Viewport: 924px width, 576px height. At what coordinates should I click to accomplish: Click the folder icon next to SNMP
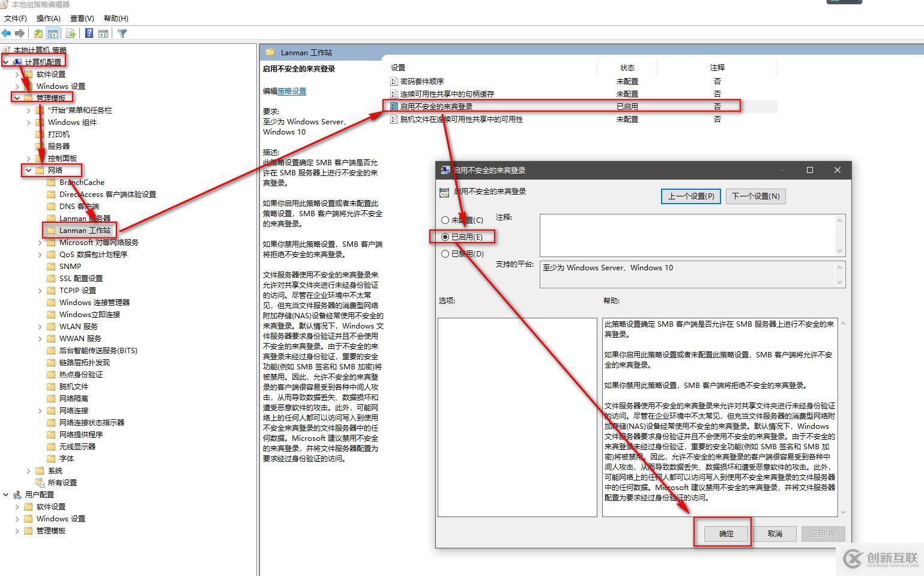pos(51,266)
